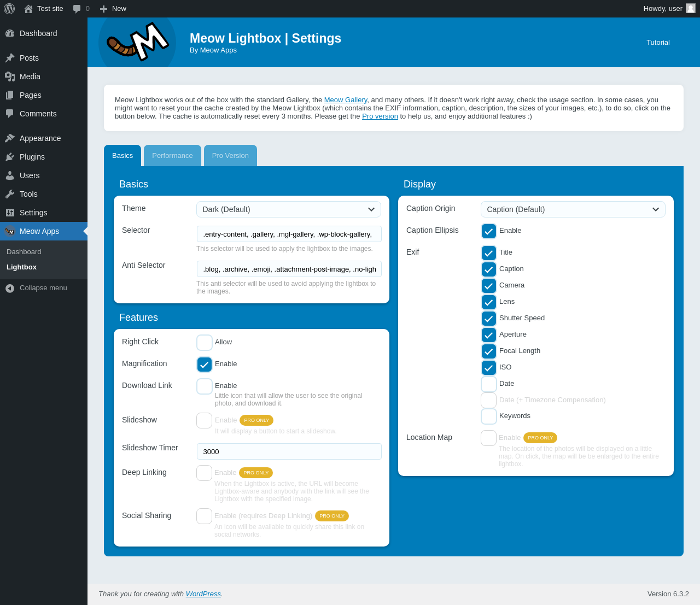Click the Location Map PRO ONLY badge
700x605 pixels.
click(540, 438)
